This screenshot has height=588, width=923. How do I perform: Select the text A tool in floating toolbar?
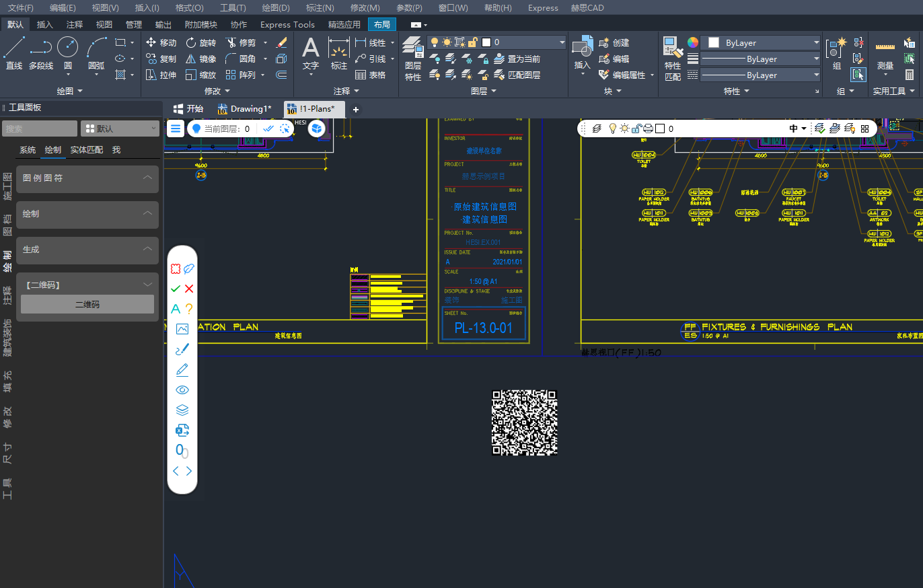(x=176, y=309)
